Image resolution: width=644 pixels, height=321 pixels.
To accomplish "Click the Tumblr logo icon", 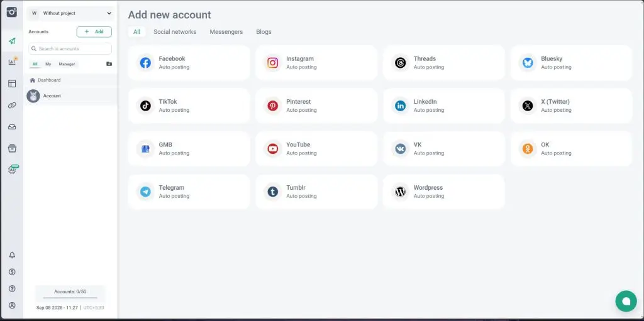I will point(273,192).
